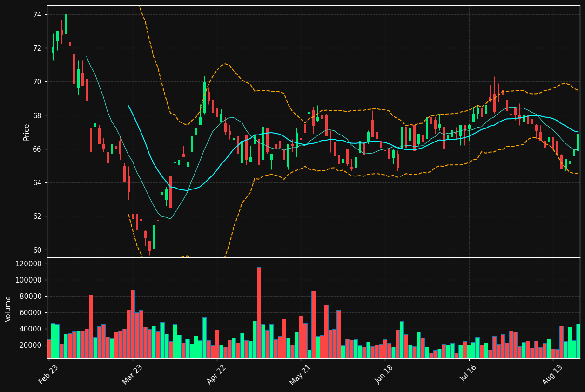Viewport: 585px width, 392px height.
Task: Click the volume tick '120000'
Action: click(x=29, y=264)
